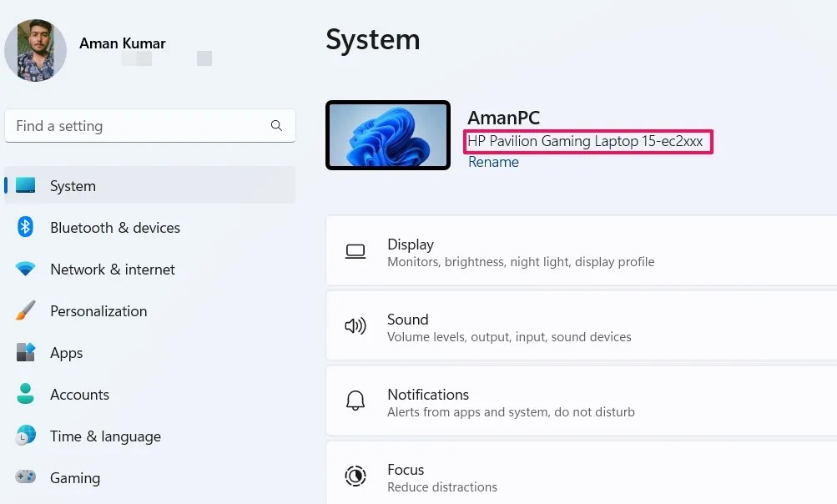Screen dimensions: 837x504
Task: Open Sound settings card
Action: (582, 325)
